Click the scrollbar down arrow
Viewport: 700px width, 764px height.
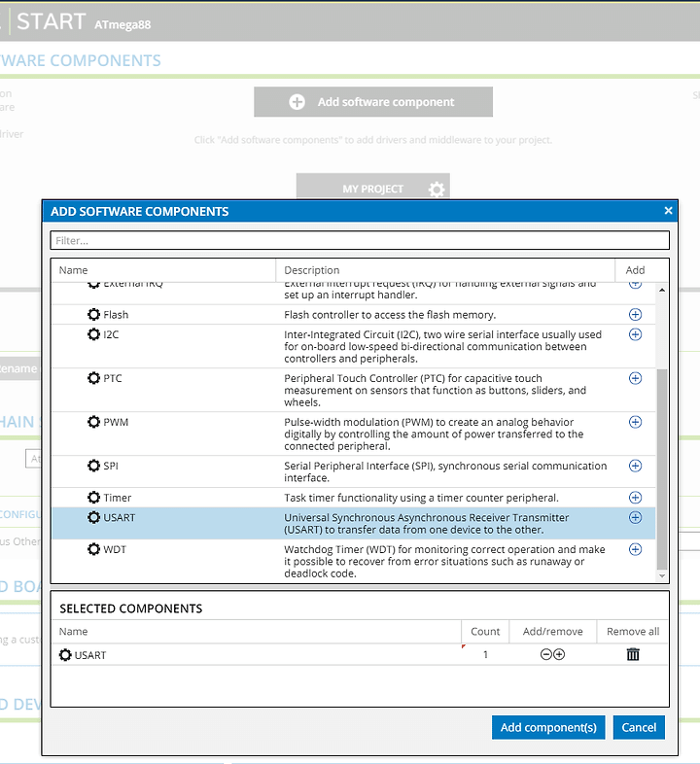(661, 576)
